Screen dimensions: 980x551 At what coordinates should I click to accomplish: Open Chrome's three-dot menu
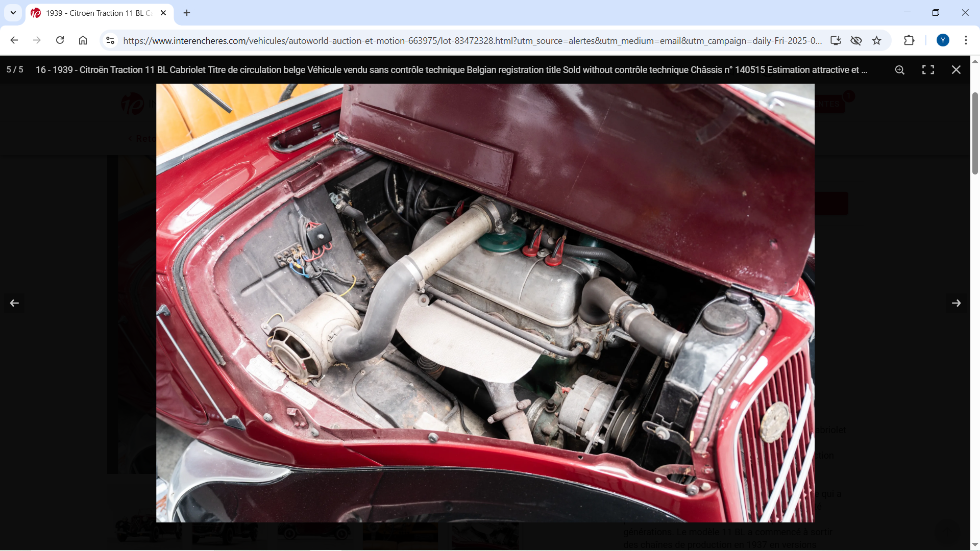click(966, 40)
